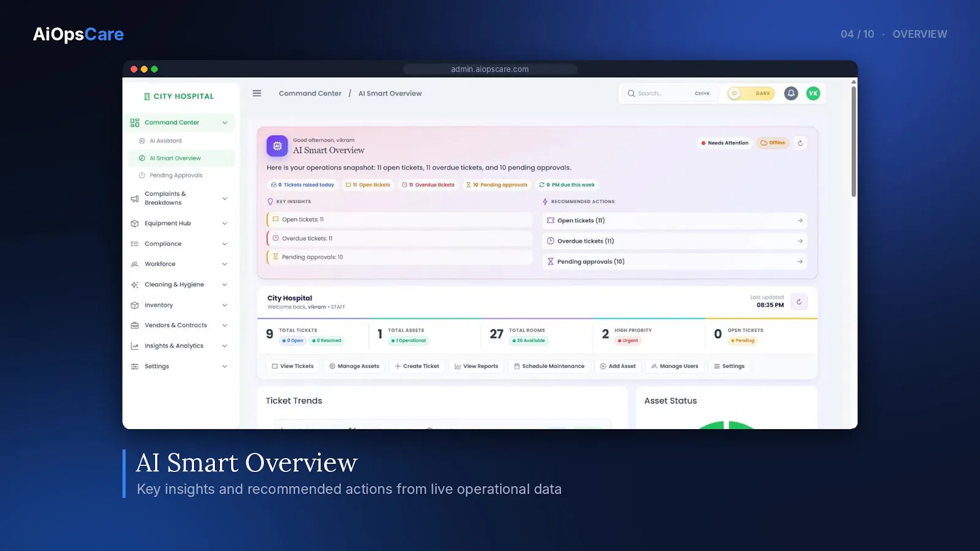This screenshot has height=551, width=980.
Task: Refresh the City Hospital last-updated panel
Action: coord(799,302)
